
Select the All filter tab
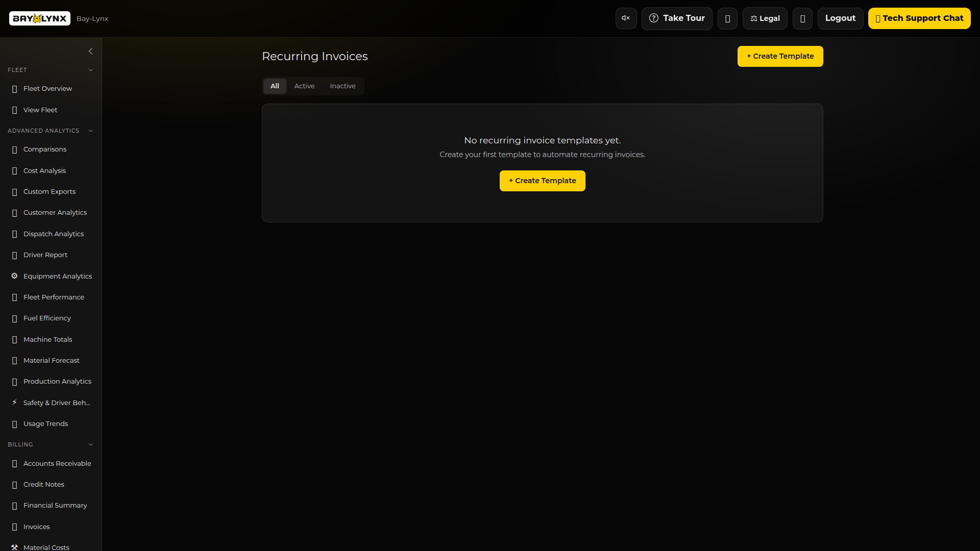point(275,86)
